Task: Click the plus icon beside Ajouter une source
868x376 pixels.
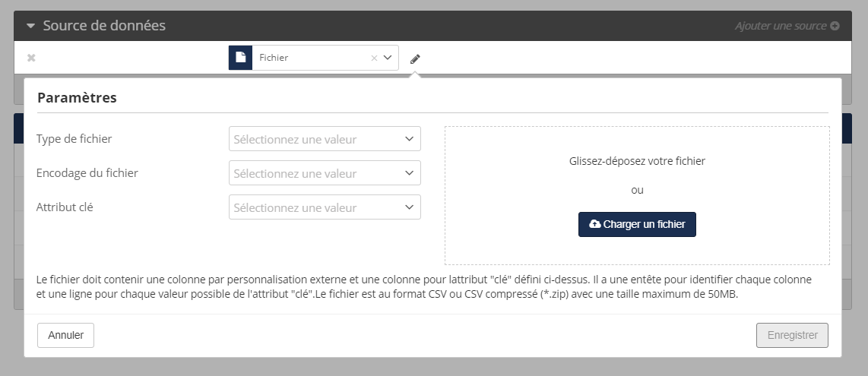Action: tap(835, 26)
